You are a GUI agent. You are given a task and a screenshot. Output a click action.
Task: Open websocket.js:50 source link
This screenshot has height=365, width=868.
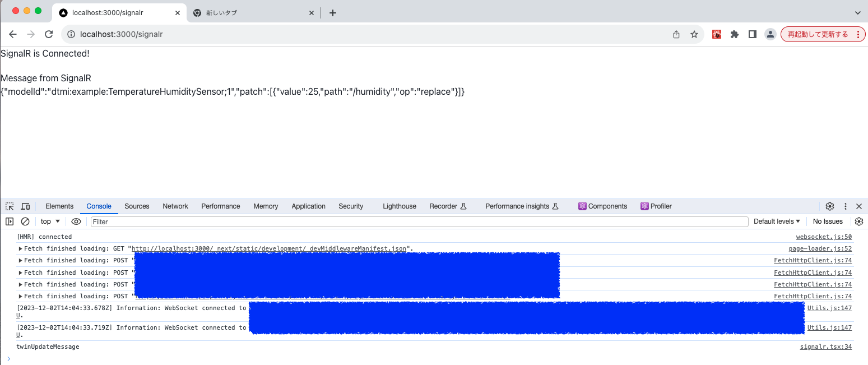[824, 237]
